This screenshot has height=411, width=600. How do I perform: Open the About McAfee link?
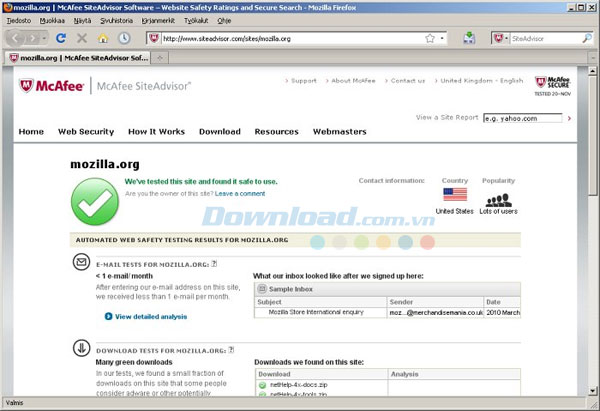[353, 81]
